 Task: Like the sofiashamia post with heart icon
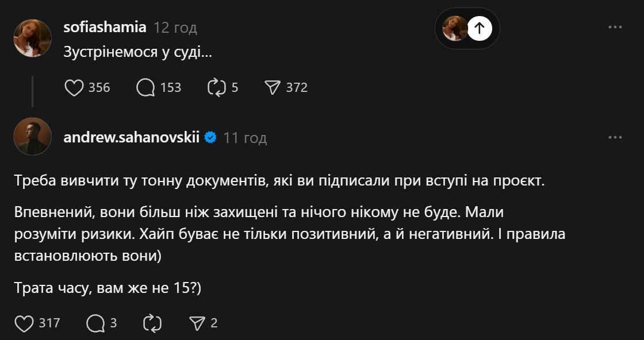click(x=74, y=87)
